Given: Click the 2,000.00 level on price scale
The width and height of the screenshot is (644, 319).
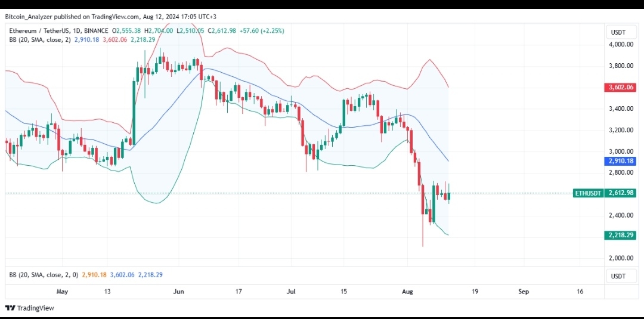Looking at the screenshot, I should click(620, 258).
